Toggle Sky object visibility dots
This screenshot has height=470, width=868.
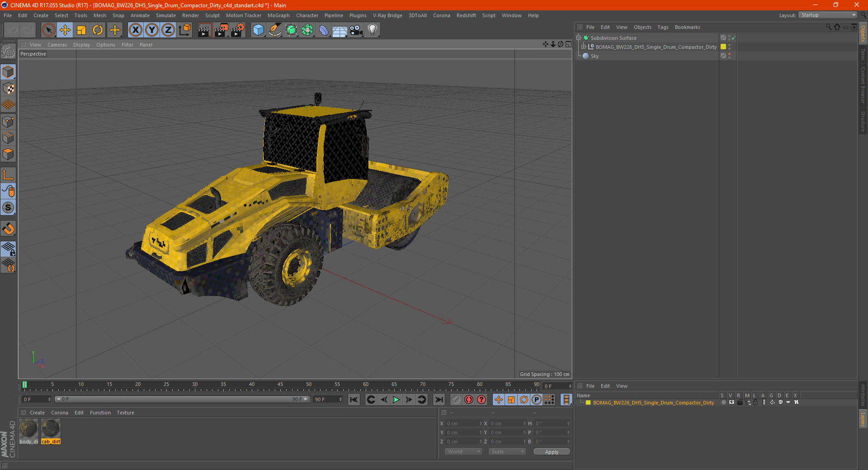coord(729,56)
